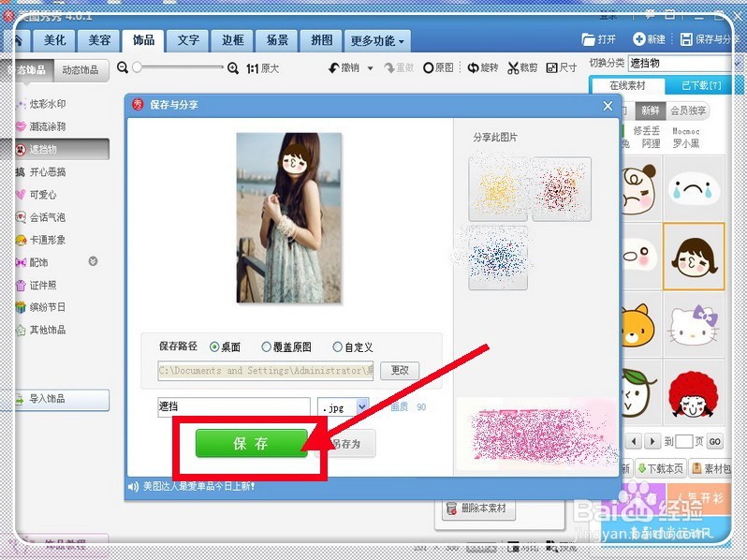Close the 保存与分享 dialog
747x560 pixels.
click(608, 106)
